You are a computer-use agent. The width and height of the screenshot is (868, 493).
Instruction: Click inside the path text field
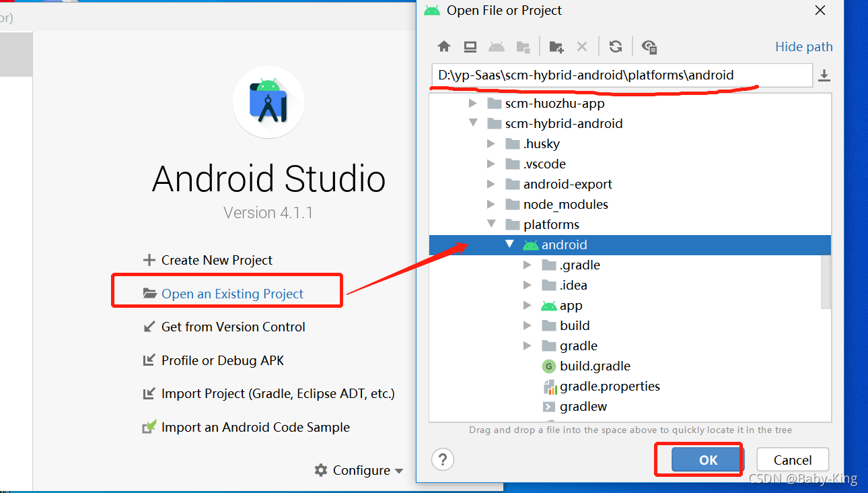622,75
